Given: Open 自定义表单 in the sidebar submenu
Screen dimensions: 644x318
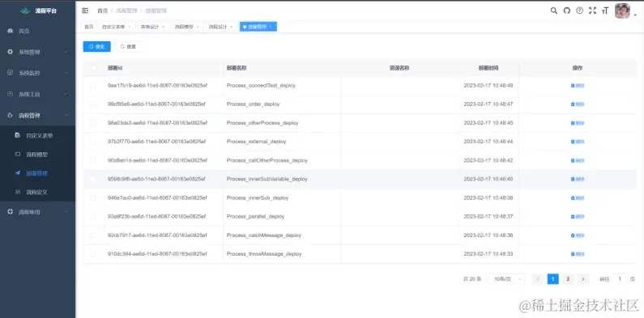Looking at the screenshot, I should tap(37, 135).
